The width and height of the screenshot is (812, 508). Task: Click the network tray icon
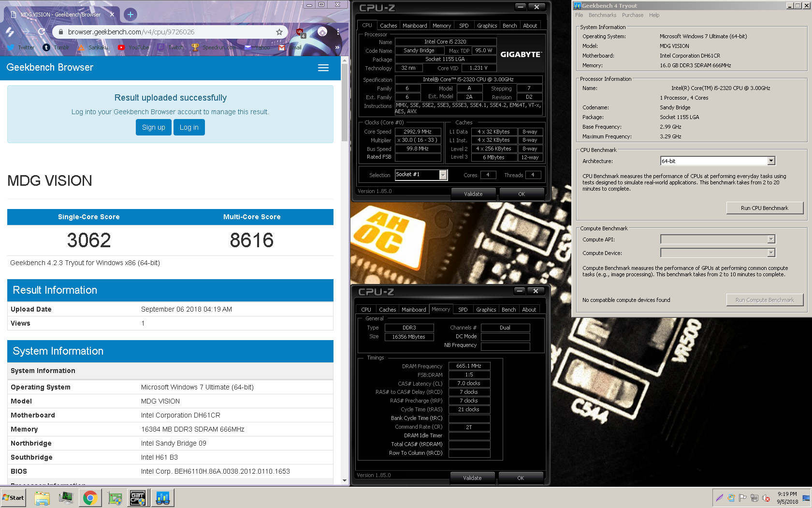pyautogui.click(x=754, y=498)
